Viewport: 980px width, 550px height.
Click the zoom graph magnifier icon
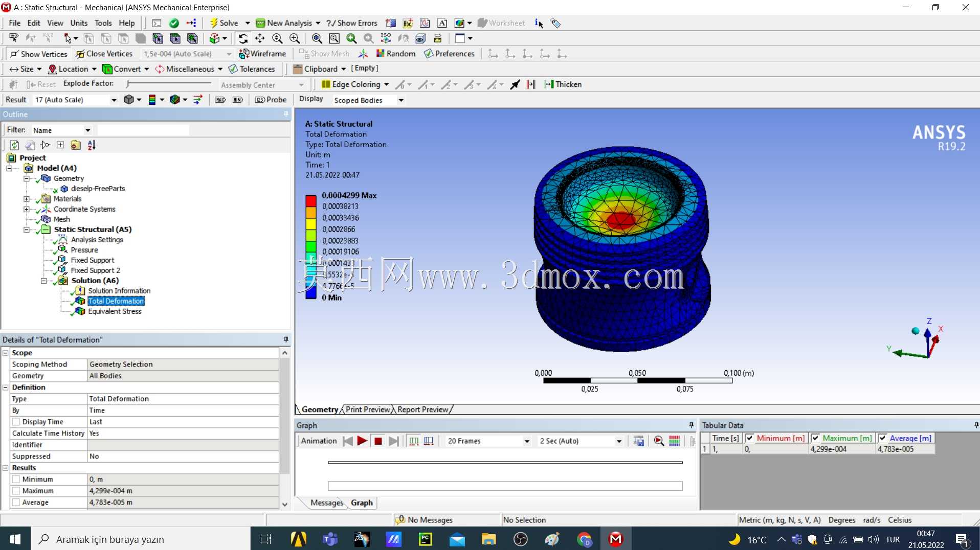pos(659,441)
